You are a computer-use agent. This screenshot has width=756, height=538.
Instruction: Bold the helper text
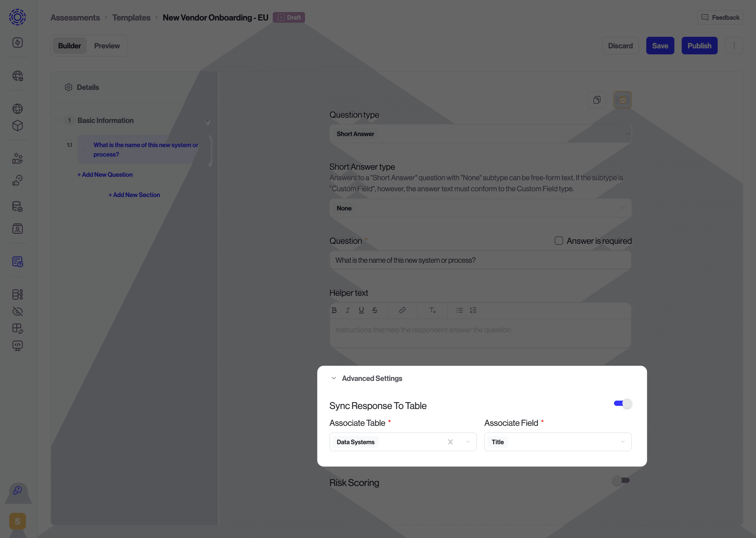334,311
